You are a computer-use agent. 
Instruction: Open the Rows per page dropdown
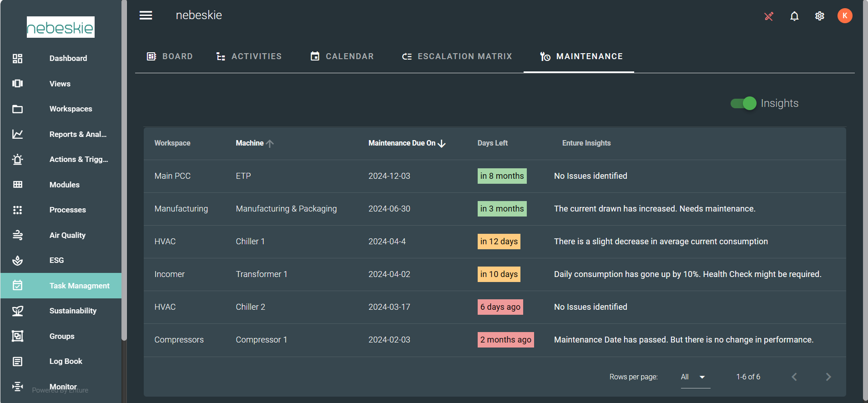click(x=695, y=377)
